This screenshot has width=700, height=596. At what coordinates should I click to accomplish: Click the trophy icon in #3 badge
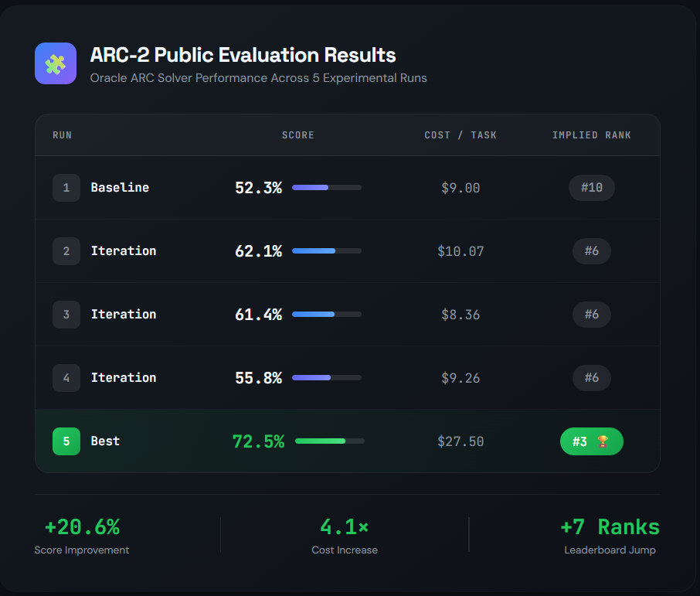pos(603,441)
